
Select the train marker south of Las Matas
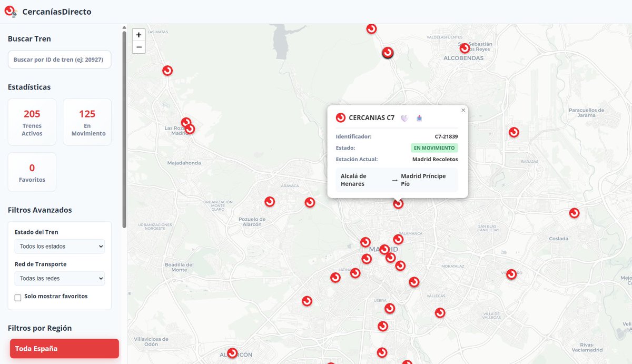[167, 71]
